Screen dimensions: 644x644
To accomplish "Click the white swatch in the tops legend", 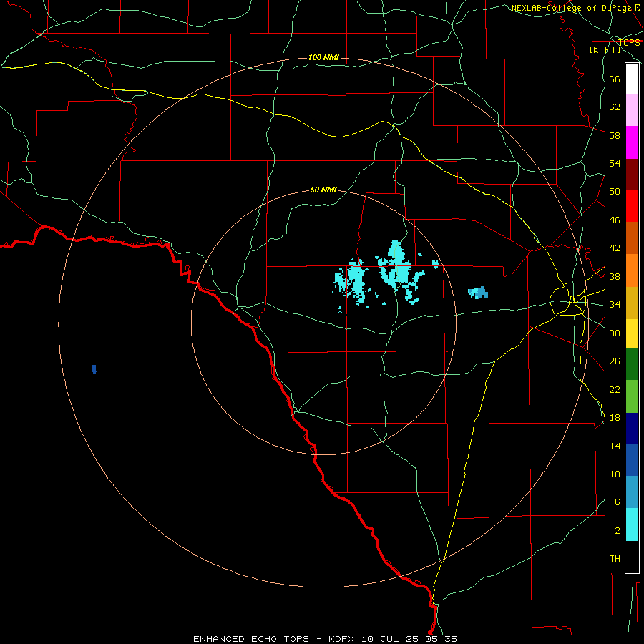I will (x=632, y=79).
